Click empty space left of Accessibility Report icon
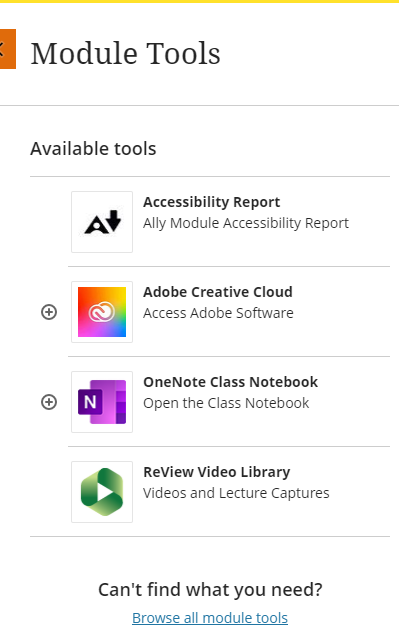 point(49,222)
